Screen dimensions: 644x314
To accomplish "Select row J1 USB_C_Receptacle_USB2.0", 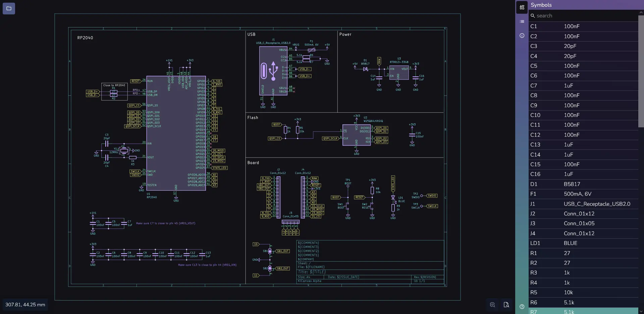I will pos(583,204).
